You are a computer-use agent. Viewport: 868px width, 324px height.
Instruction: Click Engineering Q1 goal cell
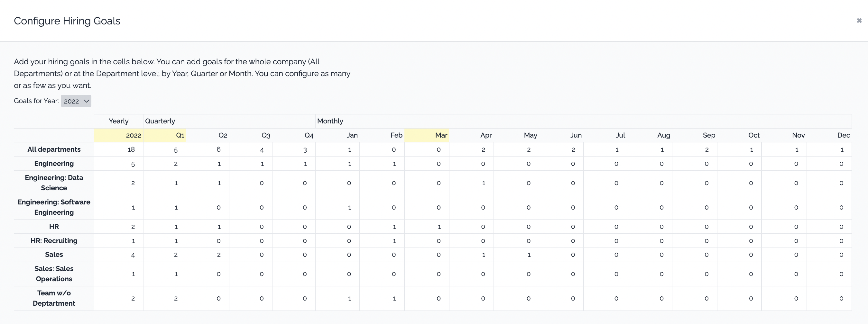165,164
